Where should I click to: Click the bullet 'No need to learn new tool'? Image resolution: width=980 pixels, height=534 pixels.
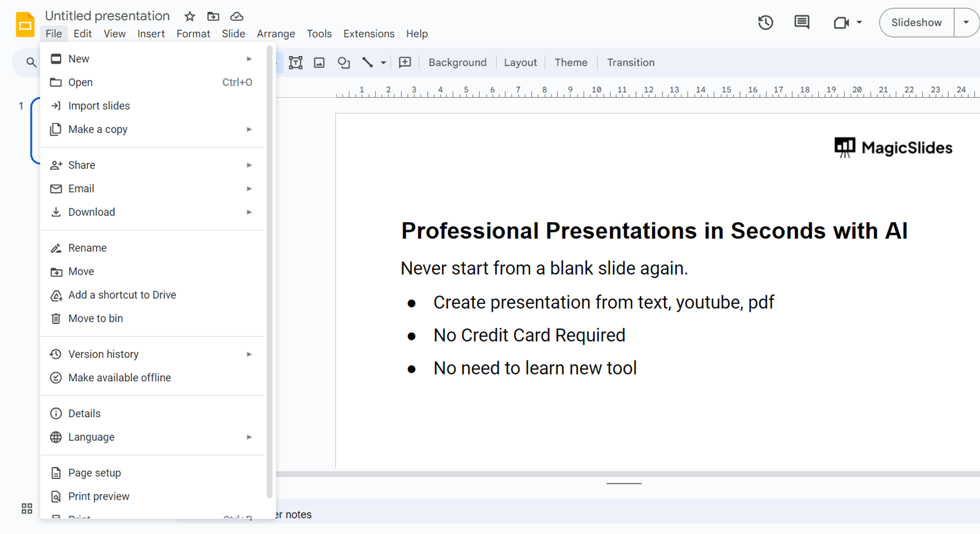535,368
